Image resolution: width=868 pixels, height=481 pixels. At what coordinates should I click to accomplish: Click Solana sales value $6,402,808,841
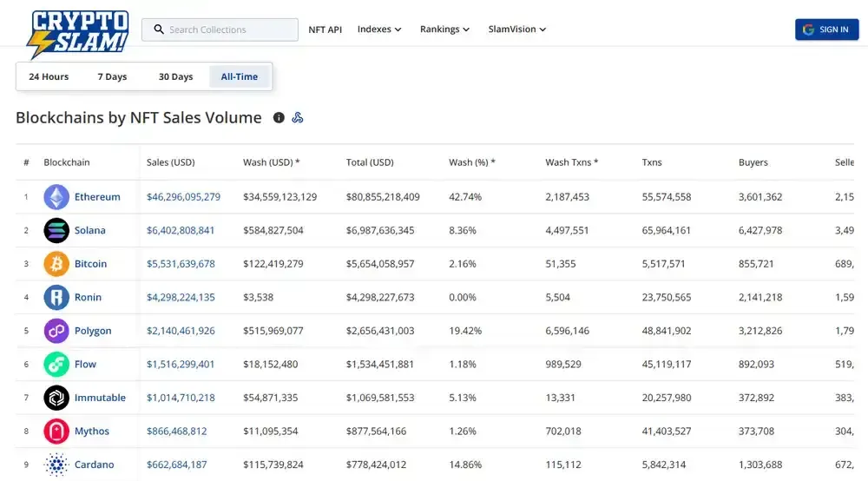click(181, 230)
